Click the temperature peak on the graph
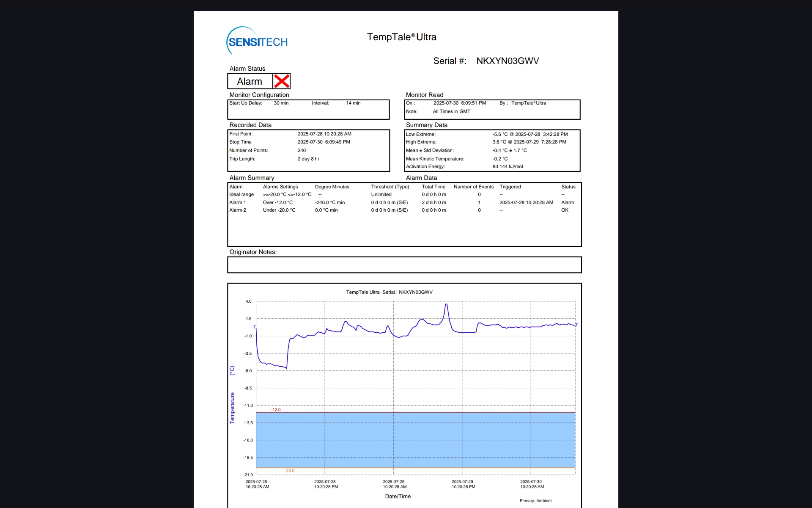812x508 pixels. (x=446, y=304)
